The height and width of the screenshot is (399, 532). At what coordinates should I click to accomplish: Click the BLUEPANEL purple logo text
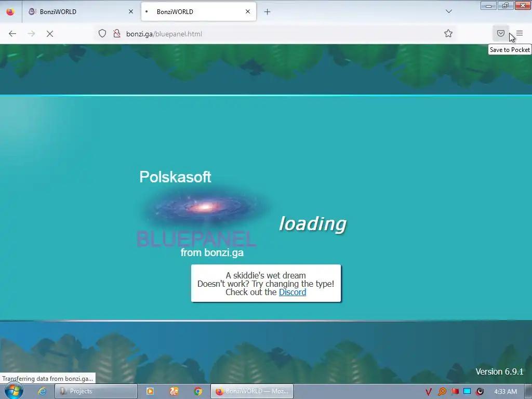point(196,239)
